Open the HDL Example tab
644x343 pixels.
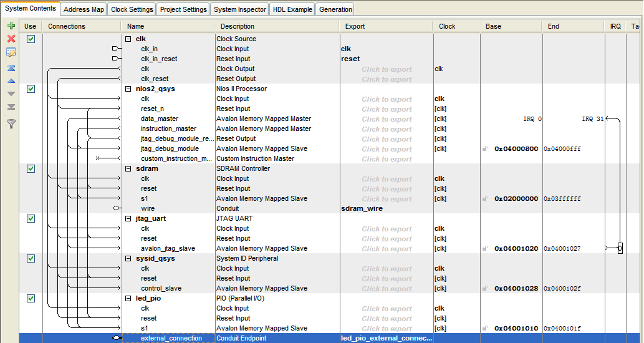click(x=292, y=9)
